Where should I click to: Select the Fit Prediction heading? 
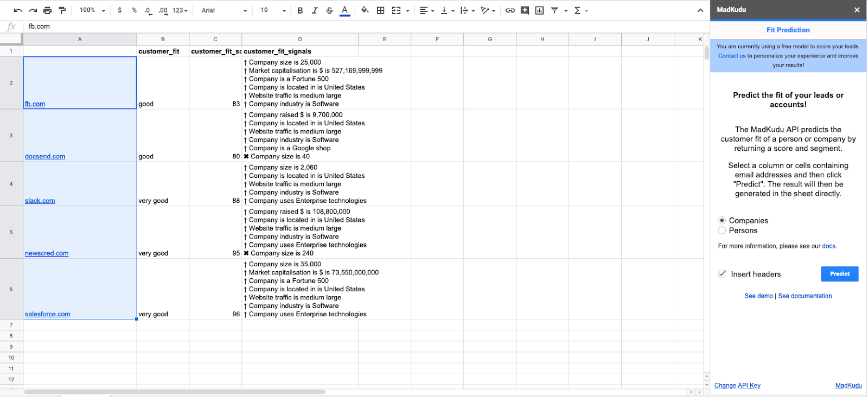coord(788,30)
